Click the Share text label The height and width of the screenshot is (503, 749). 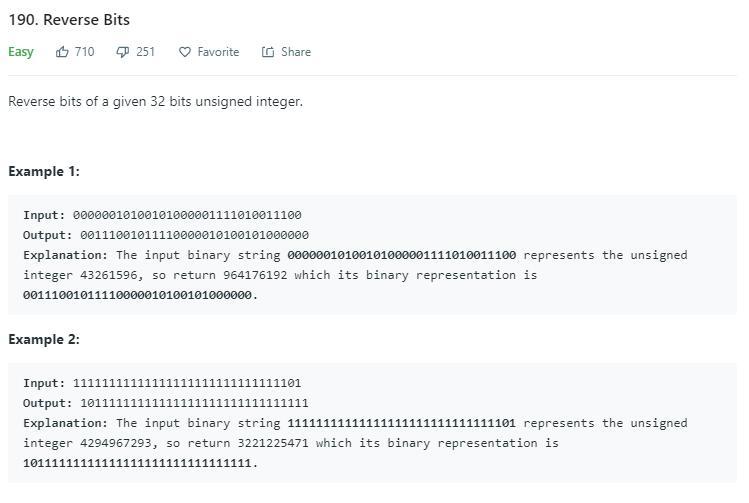point(296,52)
